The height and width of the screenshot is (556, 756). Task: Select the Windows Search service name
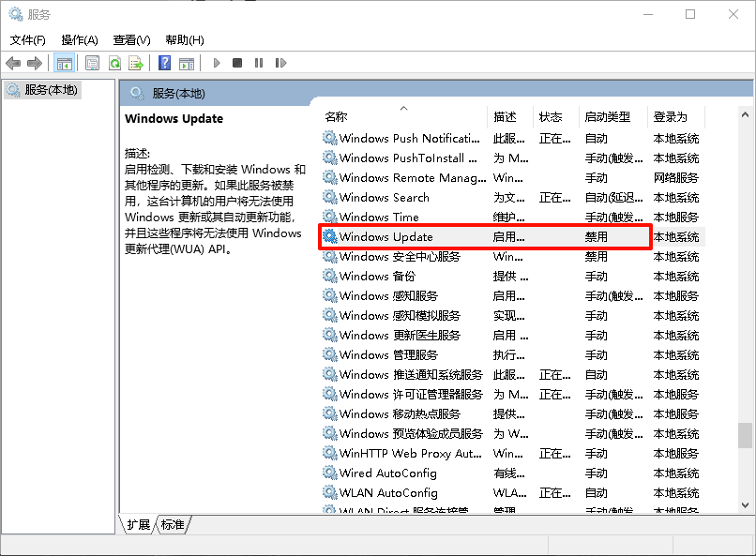tap(384, 198)
